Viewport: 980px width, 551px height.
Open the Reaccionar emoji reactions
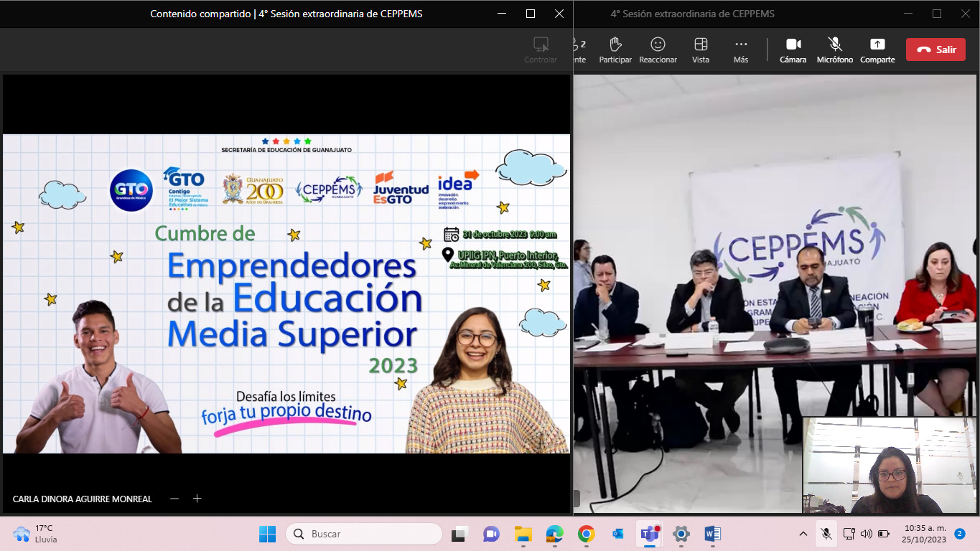pos(658,50)
